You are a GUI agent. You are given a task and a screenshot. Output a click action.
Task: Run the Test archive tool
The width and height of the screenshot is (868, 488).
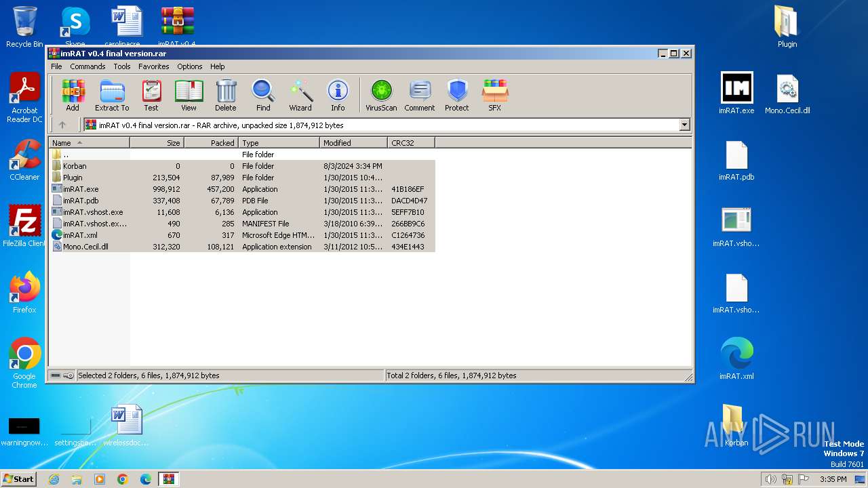tap(151, 95)
